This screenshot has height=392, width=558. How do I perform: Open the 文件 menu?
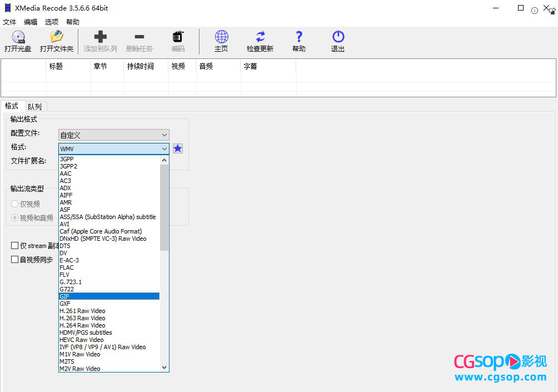(9, 22)
